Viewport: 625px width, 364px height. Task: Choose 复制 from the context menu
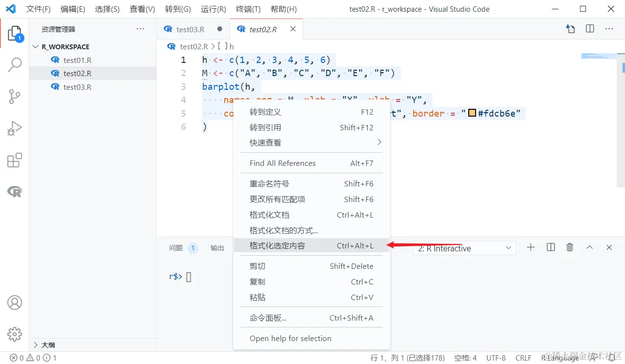click(312, 282)
